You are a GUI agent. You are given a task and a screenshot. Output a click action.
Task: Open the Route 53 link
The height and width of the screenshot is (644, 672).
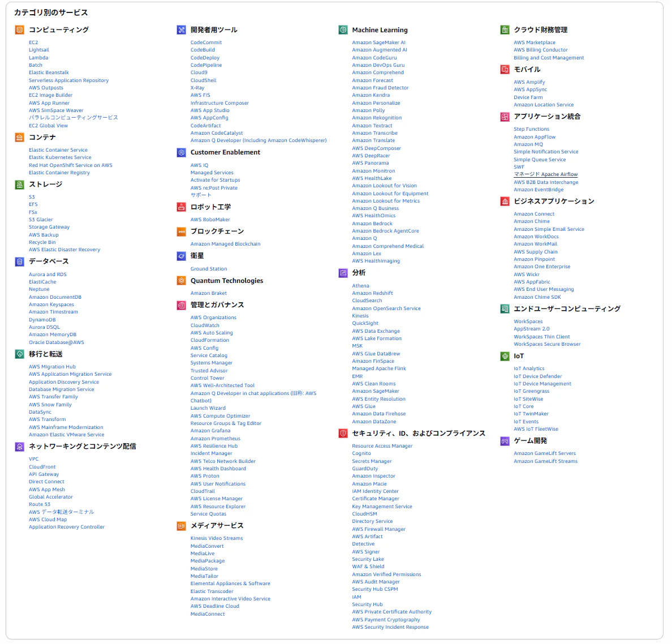pyautogui.click(x=40, y=504)
